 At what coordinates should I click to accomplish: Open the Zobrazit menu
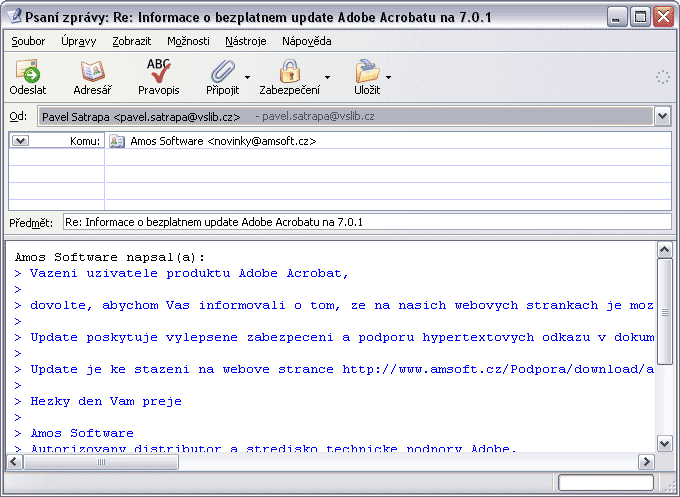click(x=132, y=41)
